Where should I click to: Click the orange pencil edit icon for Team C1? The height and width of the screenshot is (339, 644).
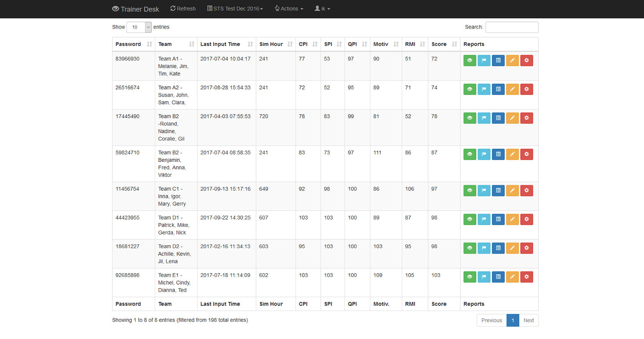pos(512,191)
